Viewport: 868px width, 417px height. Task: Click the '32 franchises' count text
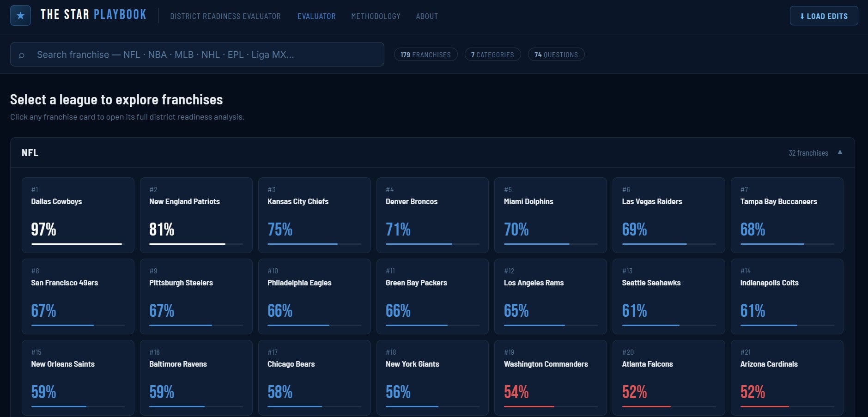808,153
